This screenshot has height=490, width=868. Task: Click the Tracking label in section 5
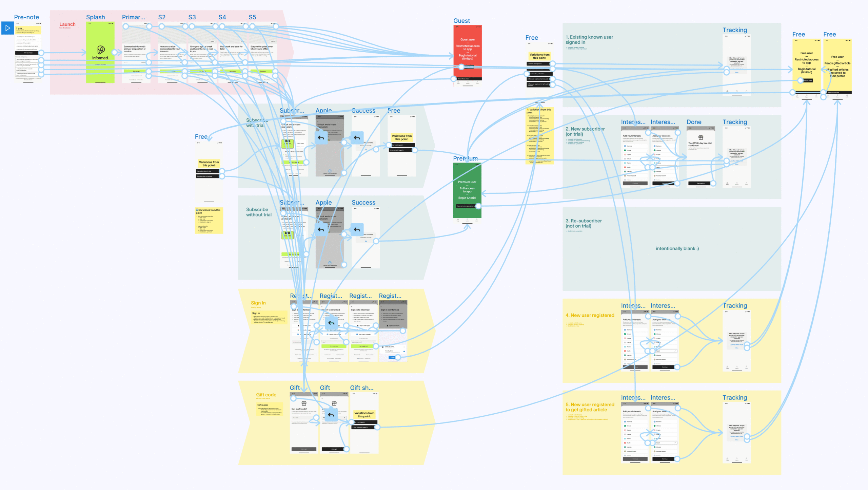click(x=734, y=398)
